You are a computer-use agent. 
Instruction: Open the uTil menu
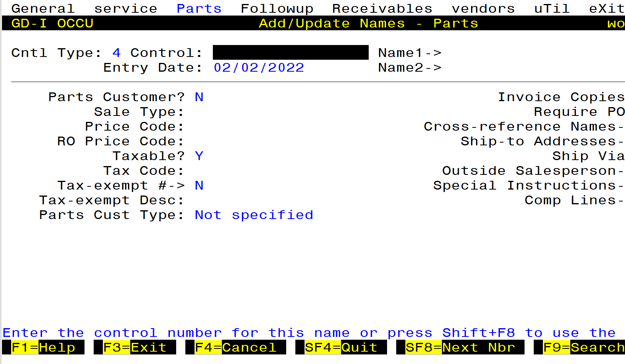click(x=552, y=8)
